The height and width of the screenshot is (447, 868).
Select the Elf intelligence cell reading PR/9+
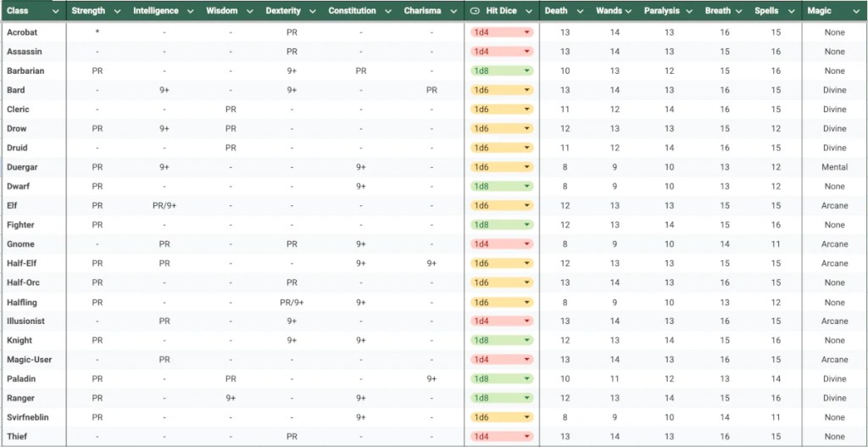tap(164, 205)
